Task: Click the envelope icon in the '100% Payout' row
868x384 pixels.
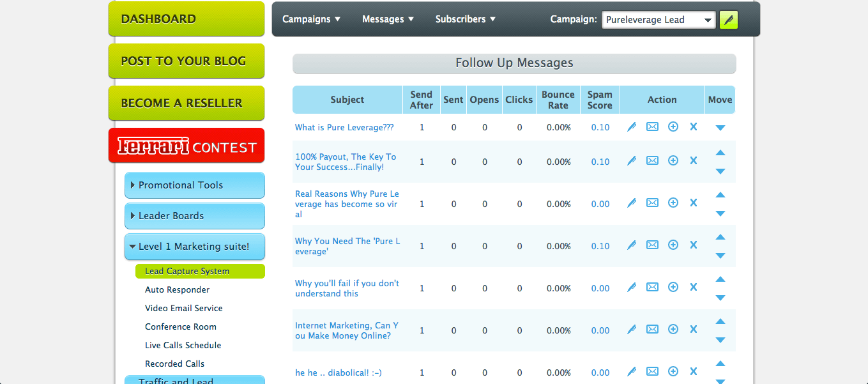Action: pyautogui.click(x=652, y=161)
